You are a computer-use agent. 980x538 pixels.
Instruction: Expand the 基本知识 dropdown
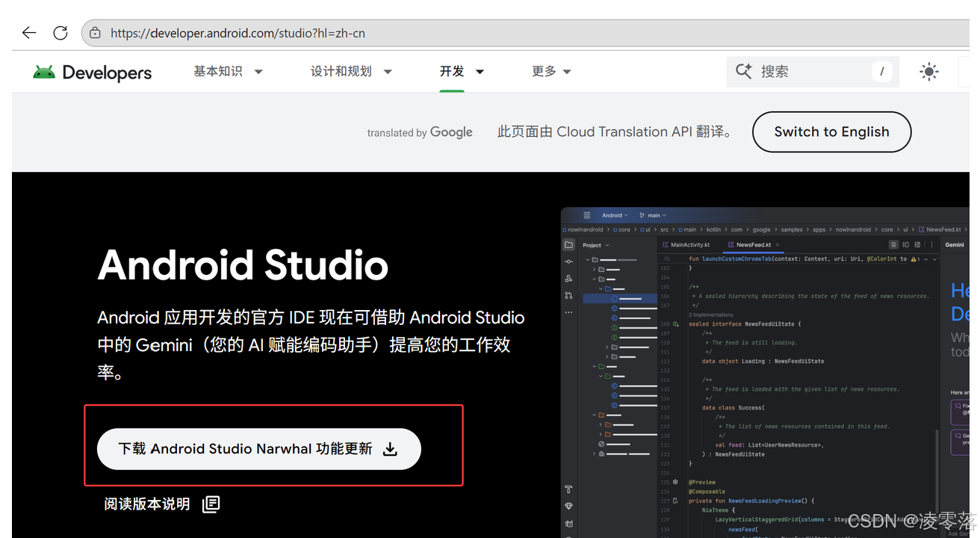[228, 71]
